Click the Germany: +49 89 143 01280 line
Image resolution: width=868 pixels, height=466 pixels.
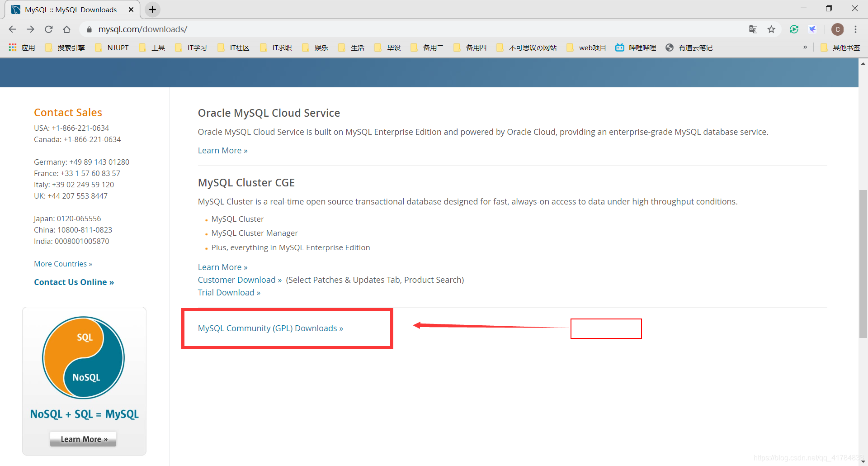(x=82, y=162)
